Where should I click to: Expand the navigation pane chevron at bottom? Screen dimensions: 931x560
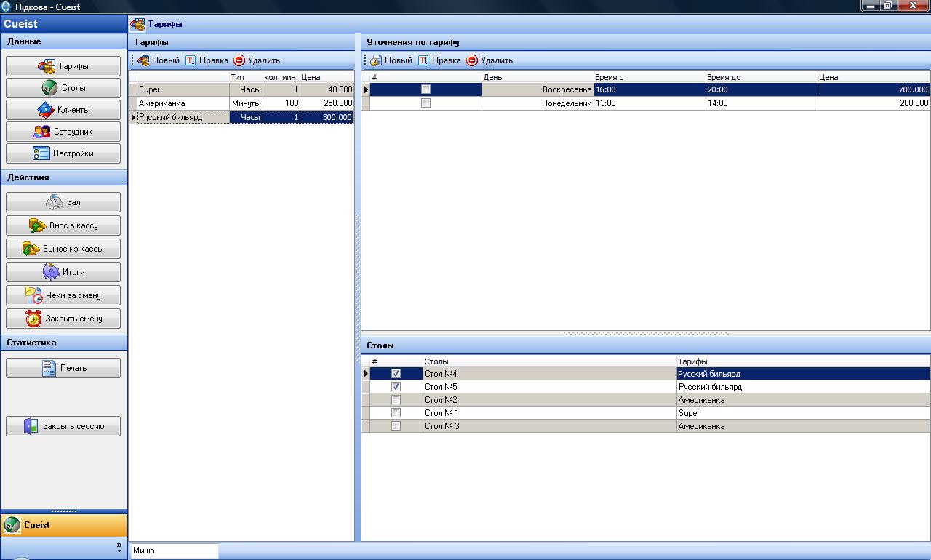tap(119, 546)
